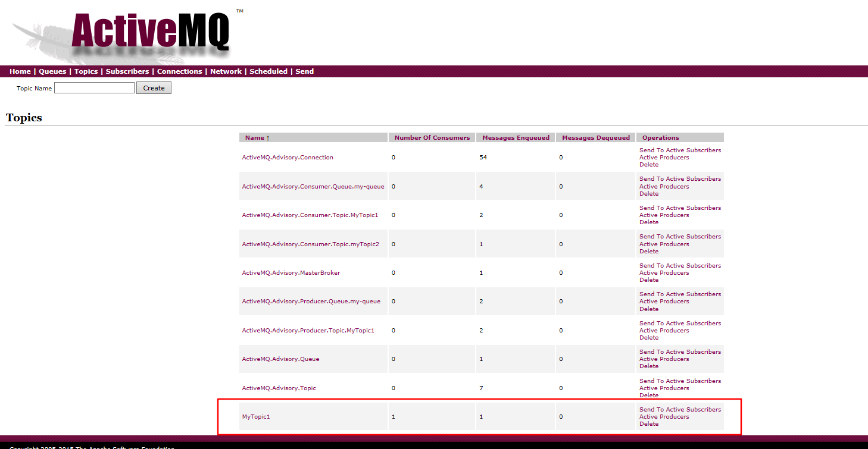
Task: View Active Producers for Consumer.Topic.myTopic2
Action: click(x=664, y=244)
